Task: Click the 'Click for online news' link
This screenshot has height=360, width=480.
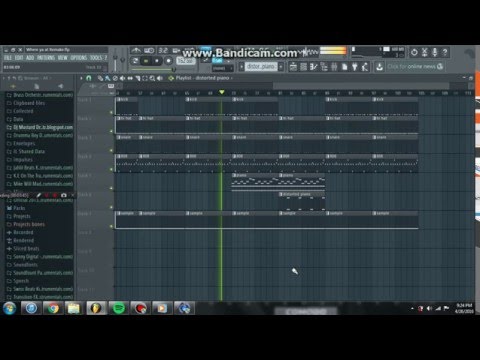Action: click(411, 67)
